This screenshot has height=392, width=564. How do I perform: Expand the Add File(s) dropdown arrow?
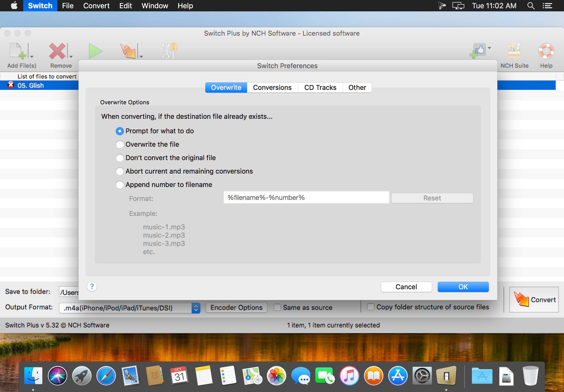point(32,57)
